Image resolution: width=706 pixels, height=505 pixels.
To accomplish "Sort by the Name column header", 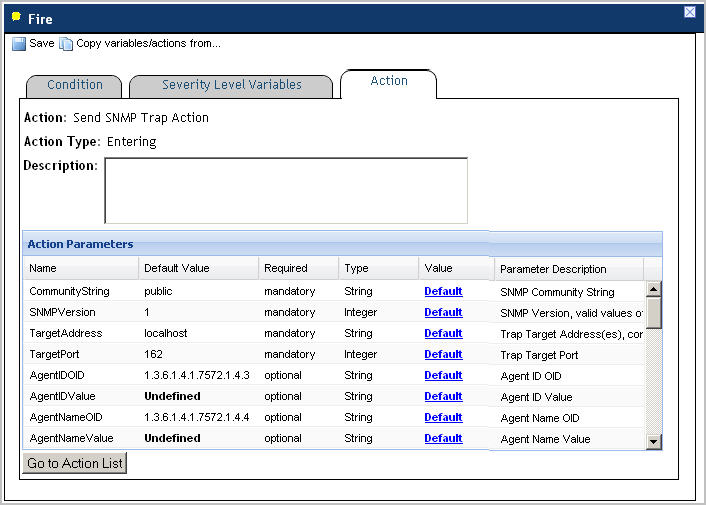I will [x=43, y=268].
